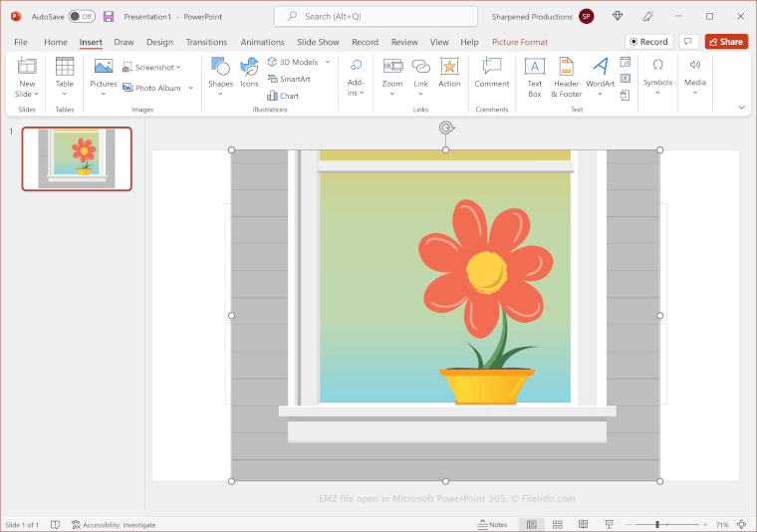The height and width of the screenshot is (532, 757).
Task: Toggle the Notes pane in status bar
Action: [x=492, y=524]
